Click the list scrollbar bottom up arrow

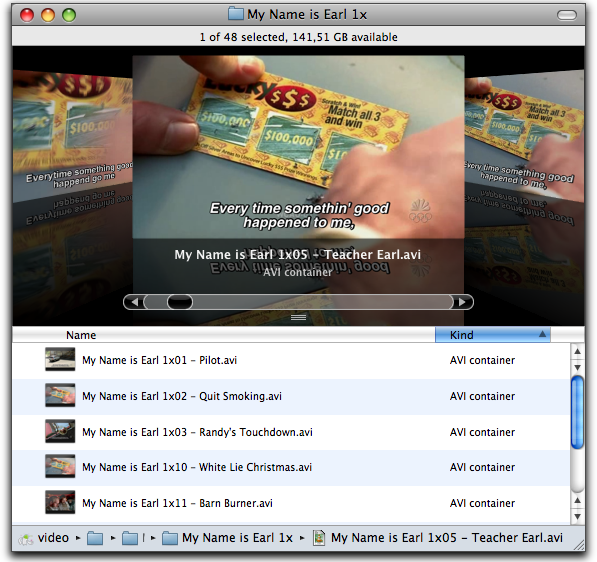point(578,500)
